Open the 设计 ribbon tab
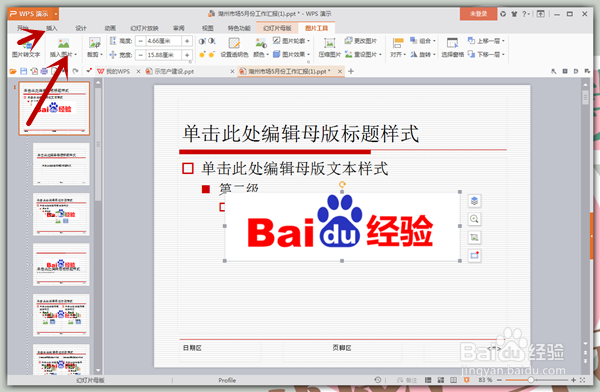The image size is (600, 392). point(81,28)
